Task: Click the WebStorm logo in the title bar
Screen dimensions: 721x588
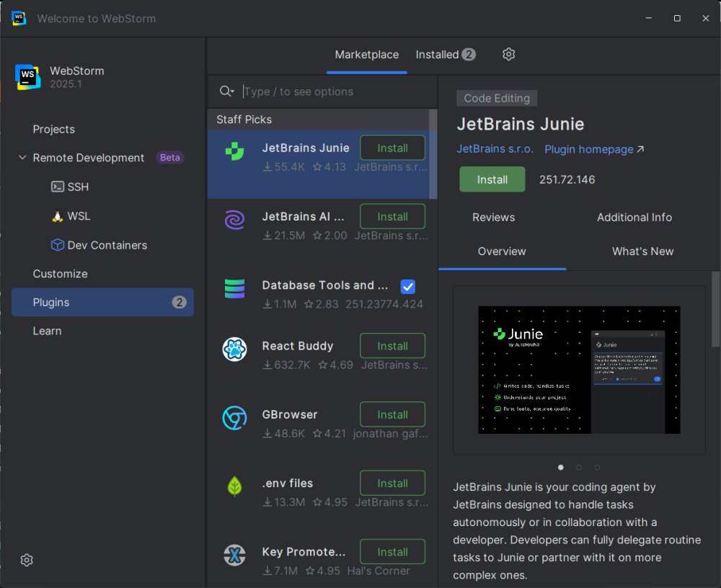Action: (19, 19)
